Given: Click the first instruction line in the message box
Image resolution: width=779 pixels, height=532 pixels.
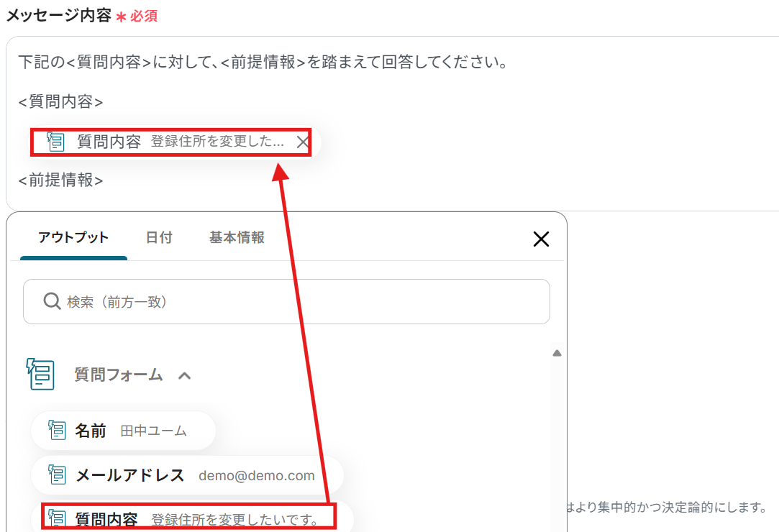Looking at the screenshot, I should pos(263,62).
